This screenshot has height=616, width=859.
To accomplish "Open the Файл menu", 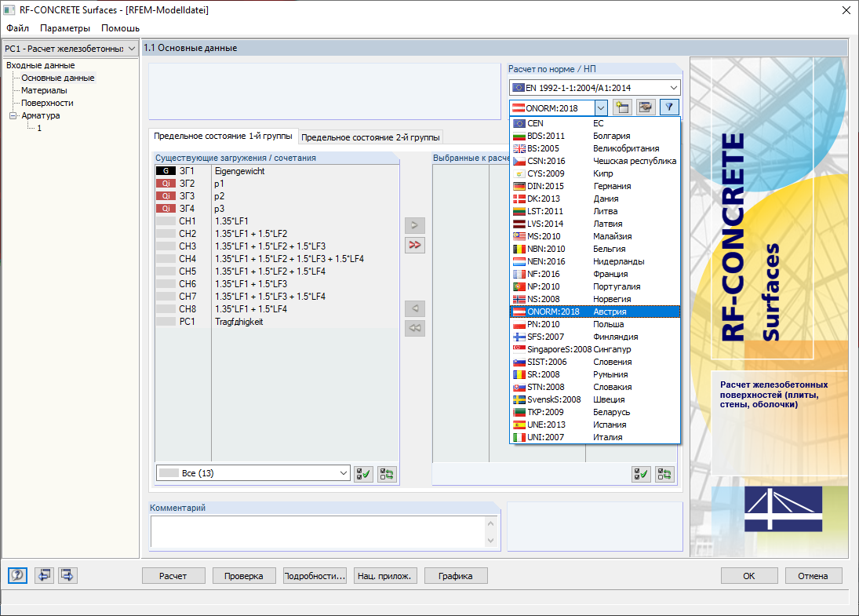I will [17, 28].
